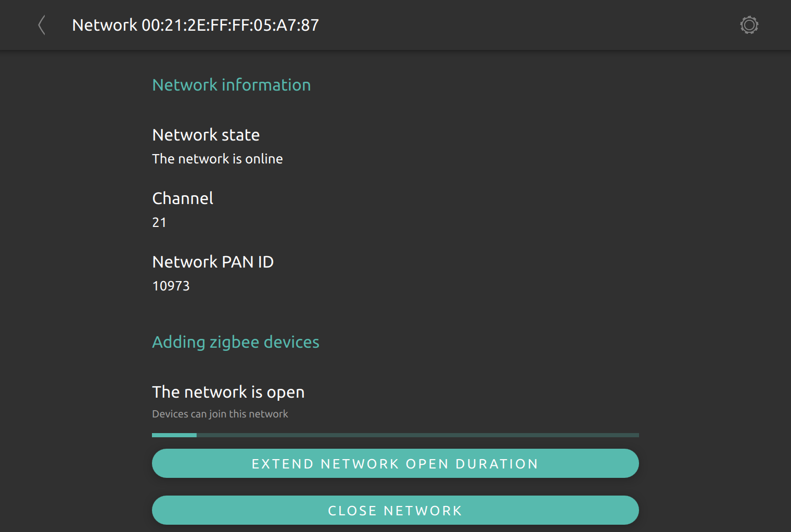Click the PAN ID value 10973
The image size is (791, 532).
coord(171,286)
